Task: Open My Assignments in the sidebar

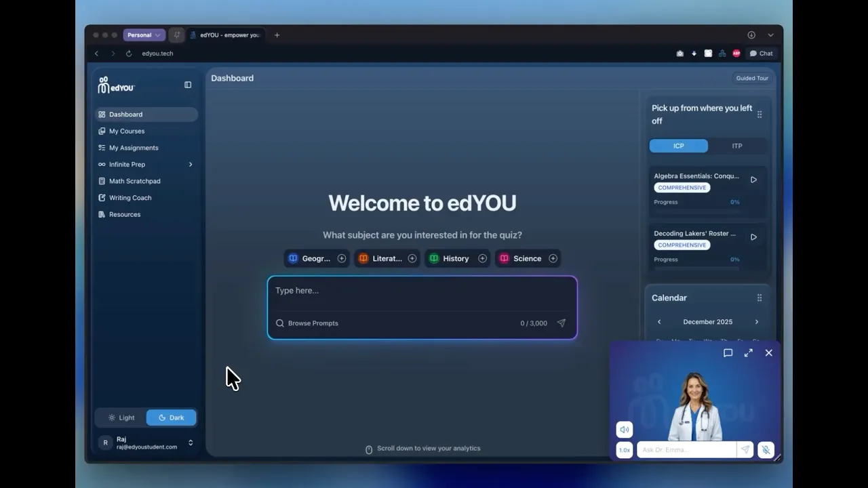Action: tap(146, 148)
